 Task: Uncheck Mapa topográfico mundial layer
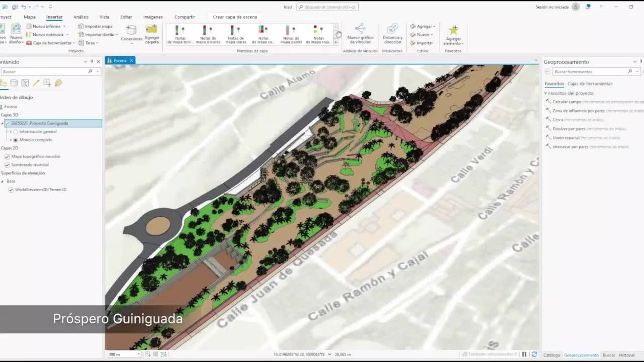[7, 157]
